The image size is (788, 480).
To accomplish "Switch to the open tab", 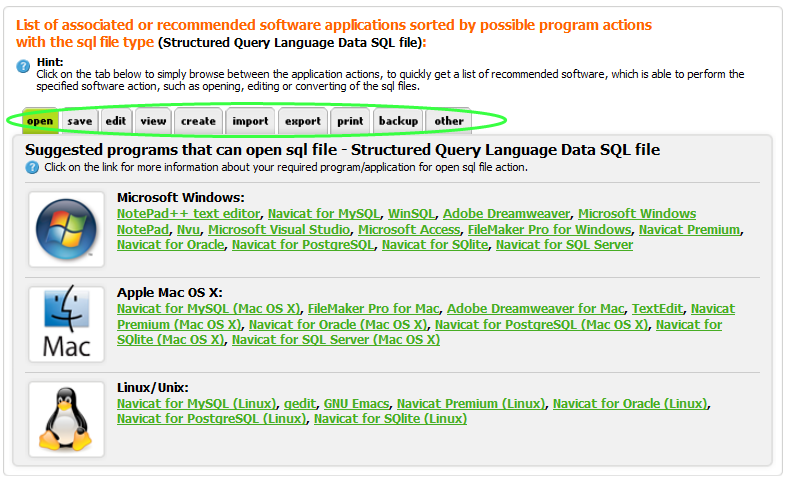I will click(40, 121).
